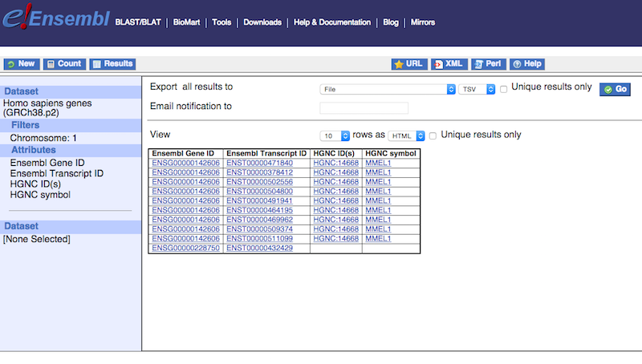The height and width of the screenshot is (364, 642).
Task: Go to the Downloads menu item
Action: (262, 22)
